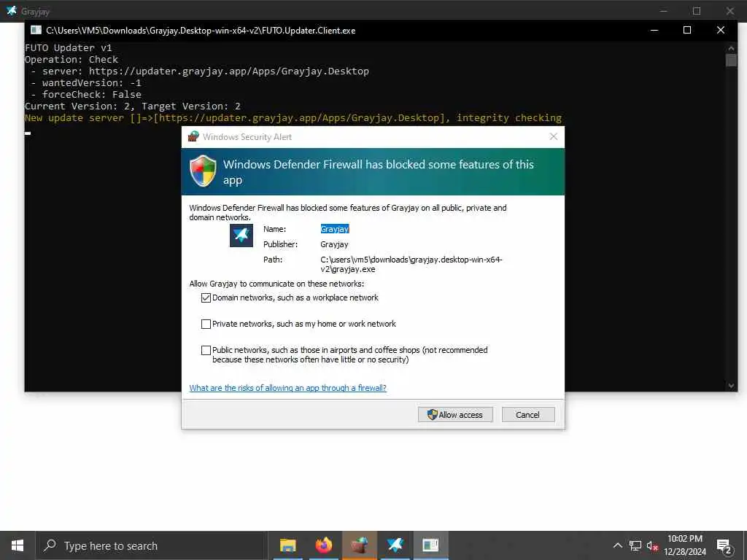Maximize the FUTO Updater console window
747x560 pixels.
687,30
